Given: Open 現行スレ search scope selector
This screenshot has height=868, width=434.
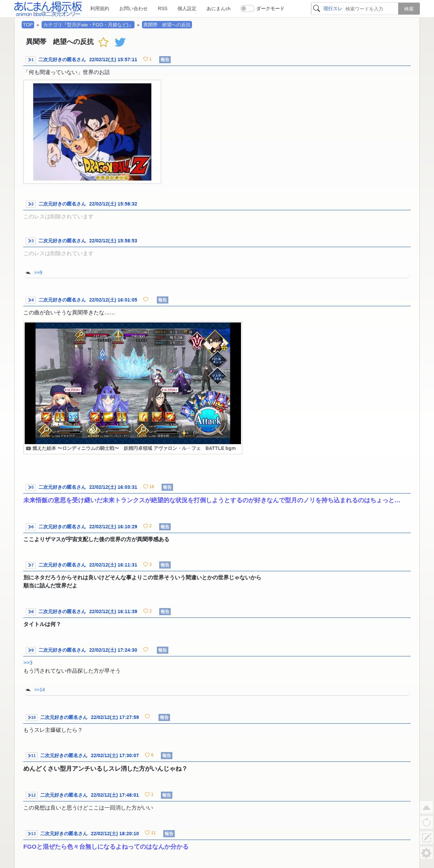Looking at the screenshot, I should tap(333, 8).
